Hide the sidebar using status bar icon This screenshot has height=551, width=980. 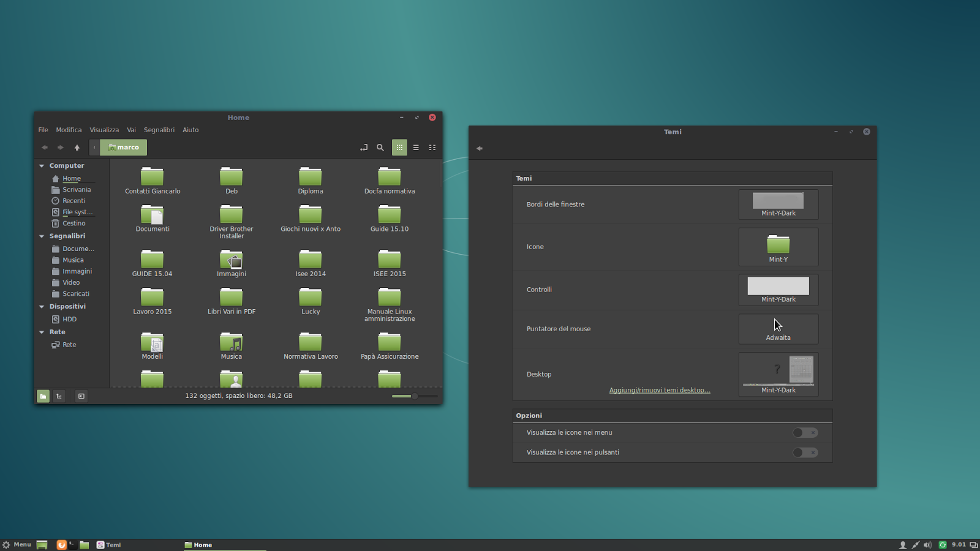pos(81,396)
